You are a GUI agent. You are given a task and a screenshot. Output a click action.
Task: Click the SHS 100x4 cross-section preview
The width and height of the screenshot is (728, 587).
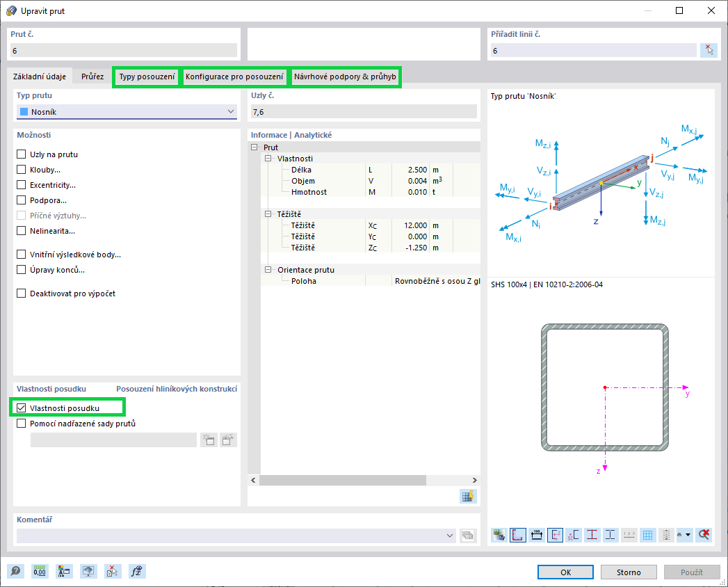(x=604, y=387)
